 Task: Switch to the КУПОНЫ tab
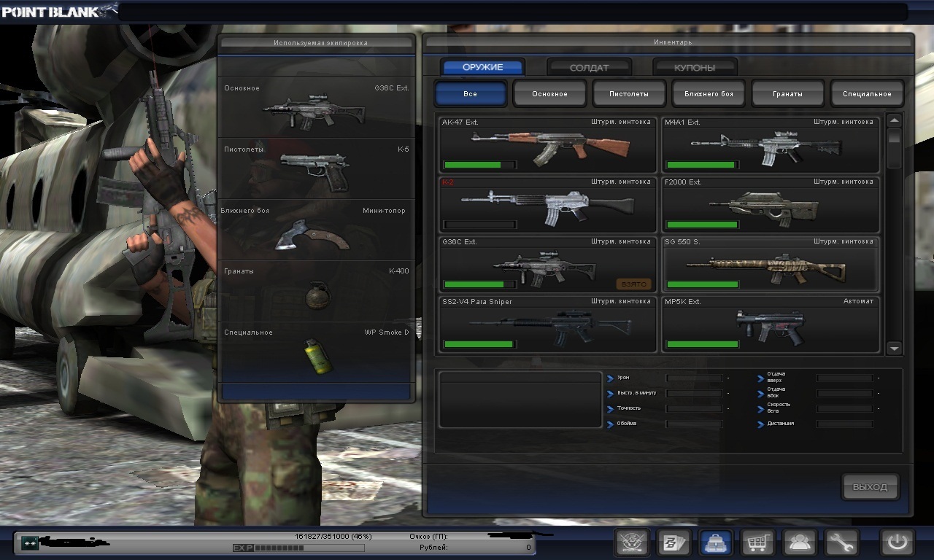(x=694, y=68)
